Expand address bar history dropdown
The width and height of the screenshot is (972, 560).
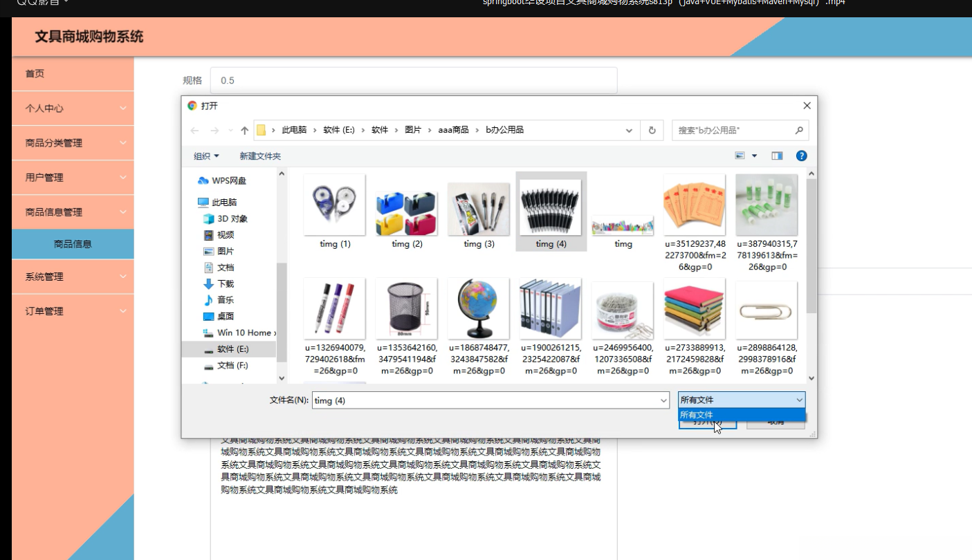pos(629,130)
